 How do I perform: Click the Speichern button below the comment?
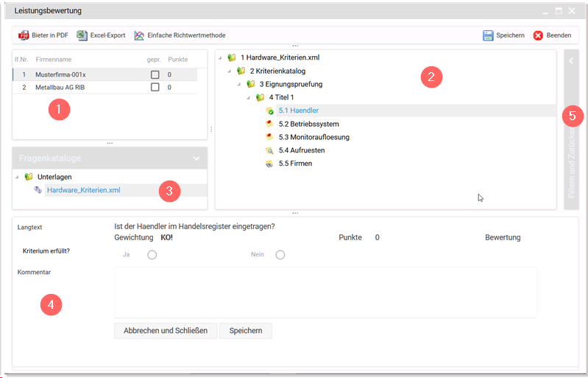[246, 331]
